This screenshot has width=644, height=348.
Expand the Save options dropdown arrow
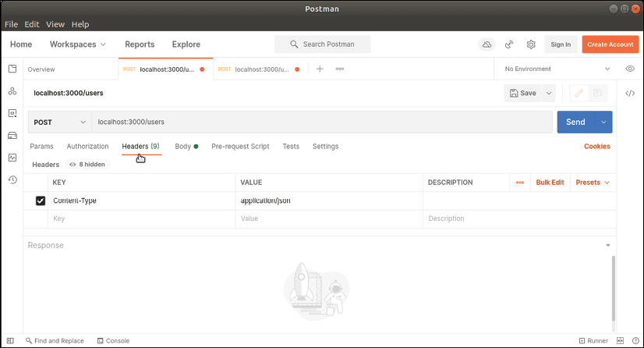tap(549, 94)
